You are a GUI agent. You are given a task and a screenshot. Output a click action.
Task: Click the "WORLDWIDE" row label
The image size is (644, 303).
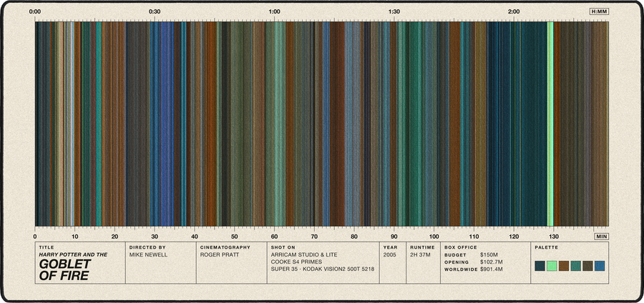(x=462, y=269)
